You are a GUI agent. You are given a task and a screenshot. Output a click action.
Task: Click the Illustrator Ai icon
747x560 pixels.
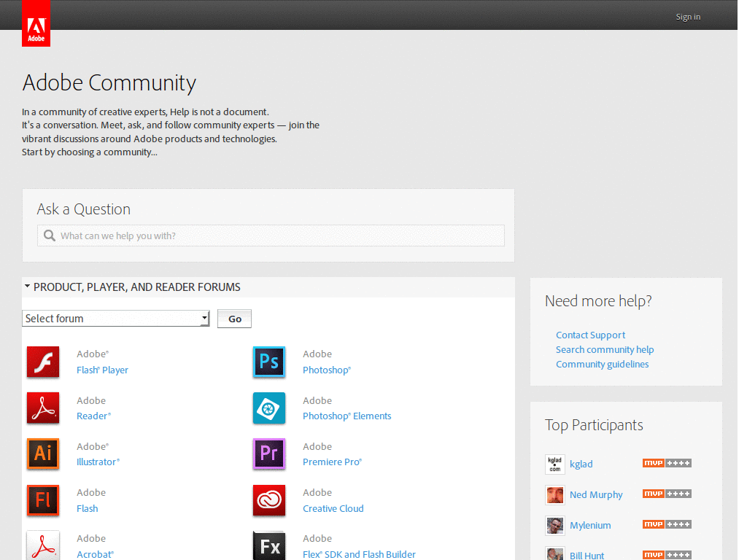coord(43,454)
